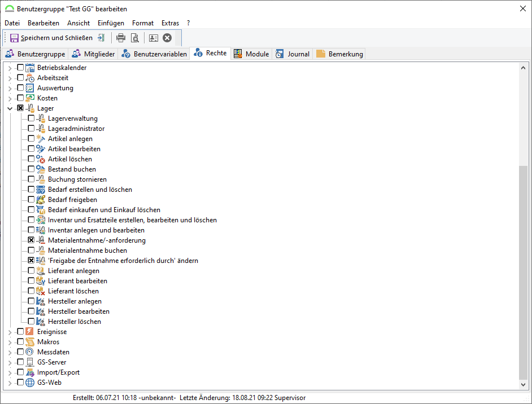Click the Lager warehouse icon
Screen dimensions: 532x404
[30, 108]
